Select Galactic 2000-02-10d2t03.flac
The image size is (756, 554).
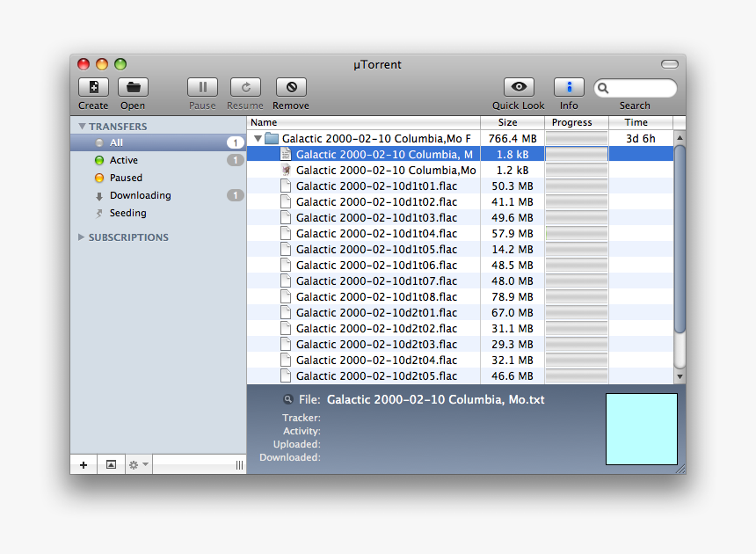point(376,344)
